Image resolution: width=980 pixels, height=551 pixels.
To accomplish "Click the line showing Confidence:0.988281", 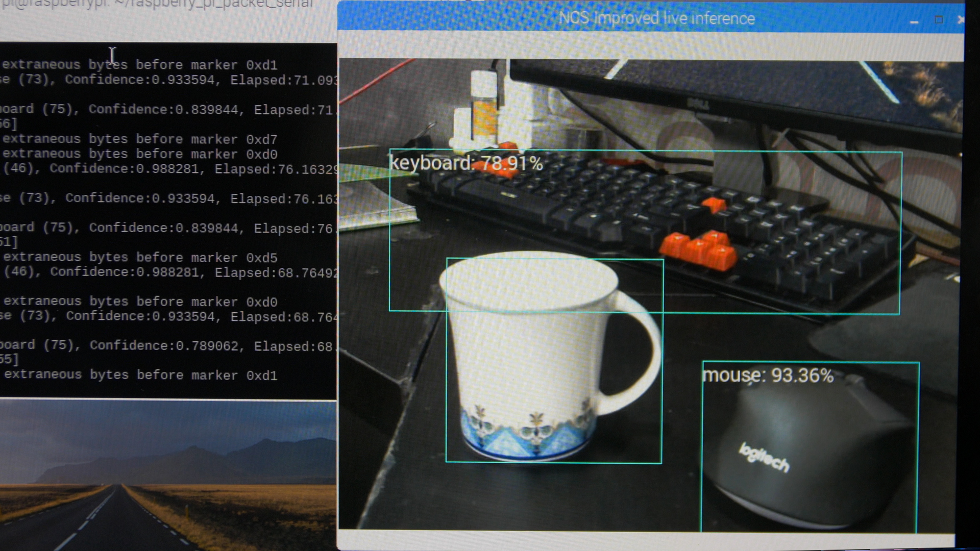I will pyautogui.click(x=168, y=168).
